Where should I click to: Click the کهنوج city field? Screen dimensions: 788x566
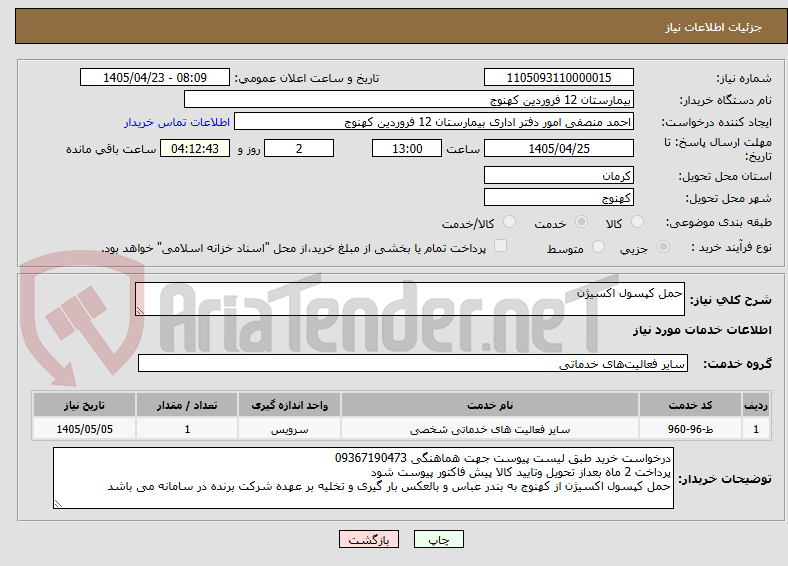tap(558, 197)
